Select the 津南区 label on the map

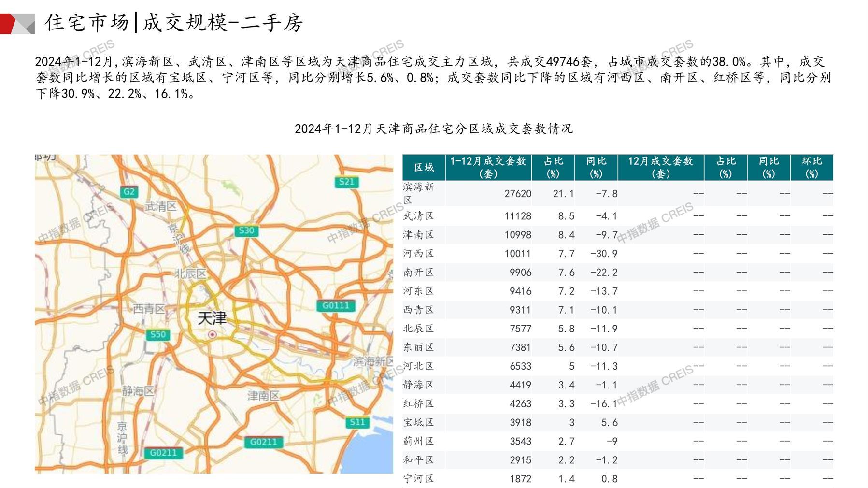pyautogui.click(x=263, y=396)
